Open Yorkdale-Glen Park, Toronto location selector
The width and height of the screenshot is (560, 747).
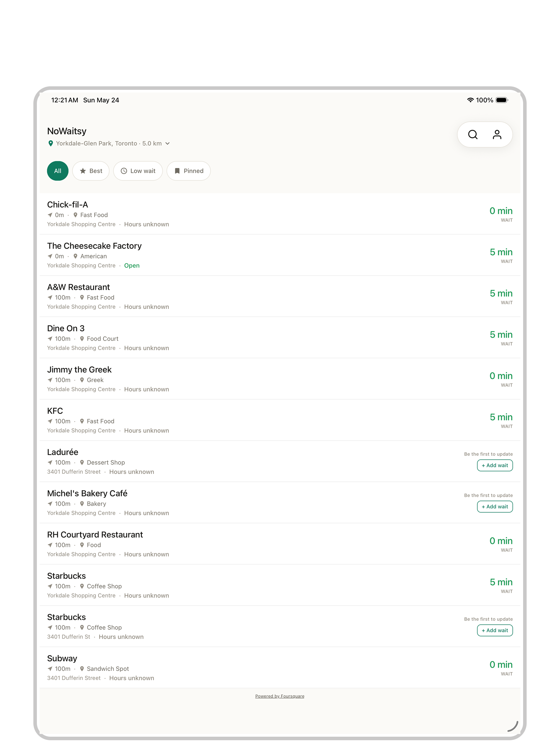tap(109, 143)
